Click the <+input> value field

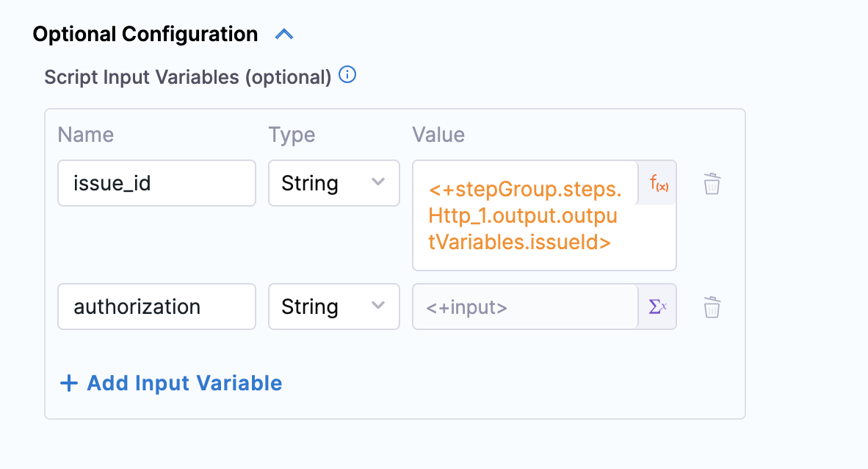pos(525,307)
